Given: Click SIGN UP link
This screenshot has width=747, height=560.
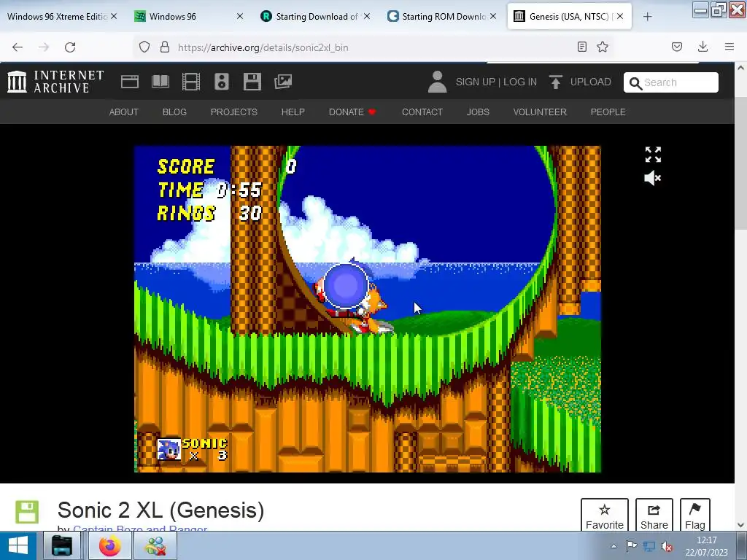Looking at the screenshot, I should 475,82.
